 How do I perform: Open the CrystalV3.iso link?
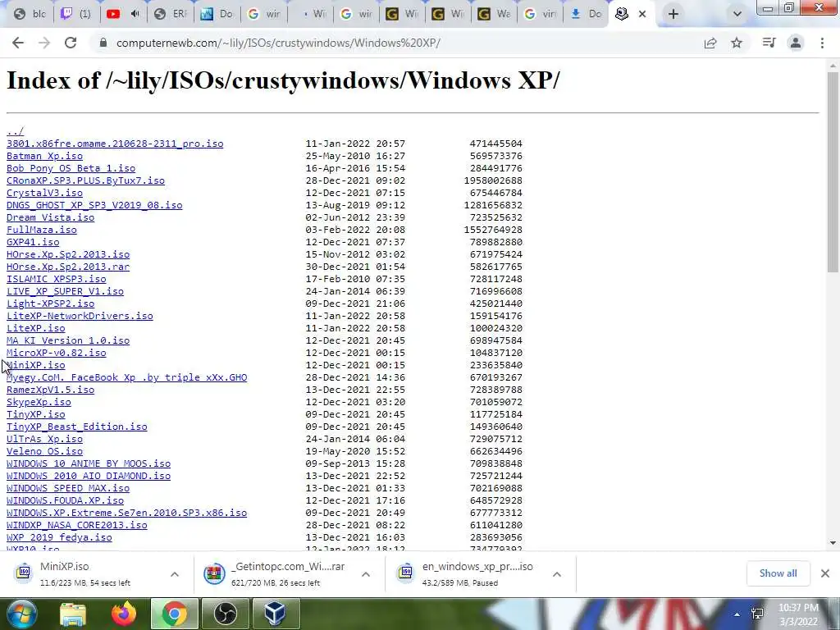pyautogui.click(x=44, y=193)
